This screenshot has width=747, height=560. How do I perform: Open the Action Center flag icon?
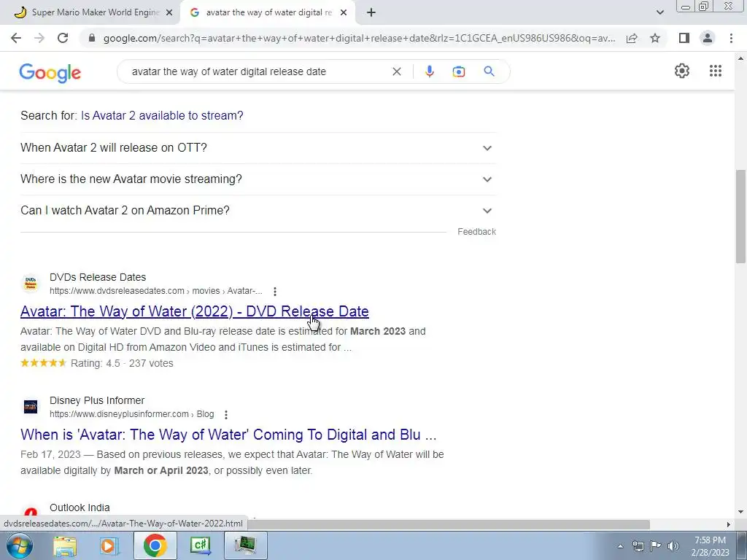(x=656, y=546)
